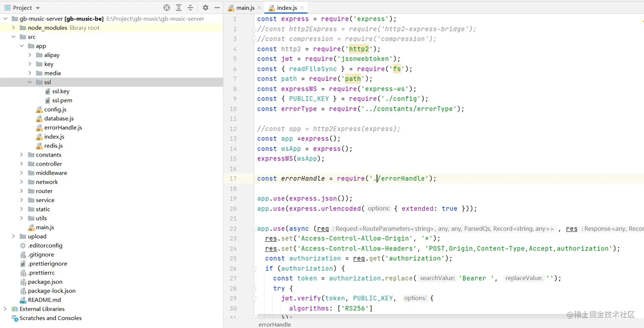644x328 pixels.
Task: Click 'wsApp' variable declaration on line 14
Action: coord(291,149)
